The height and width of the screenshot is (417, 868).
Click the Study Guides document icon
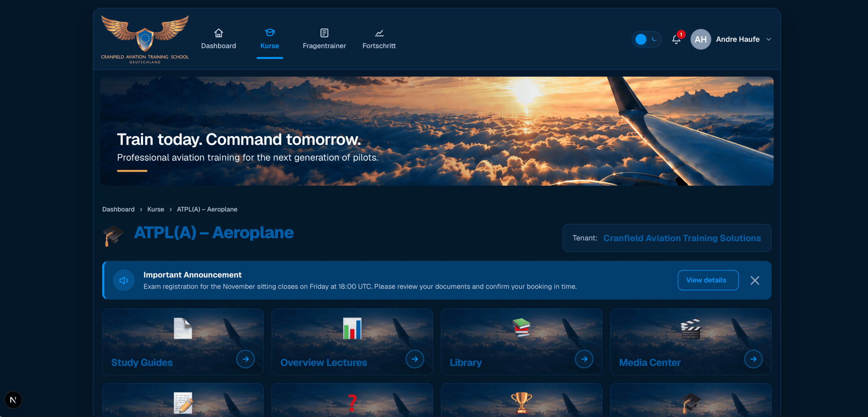point(183,328)
